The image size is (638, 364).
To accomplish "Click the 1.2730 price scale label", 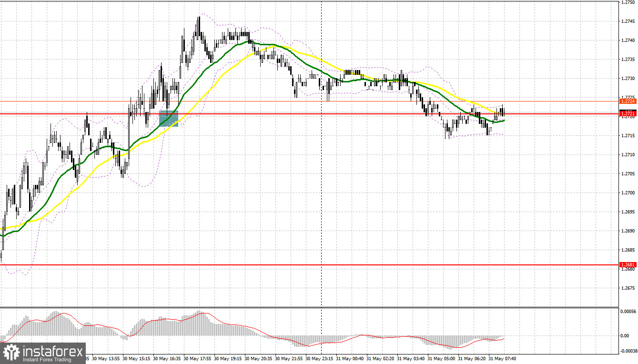I will point(628,78).
